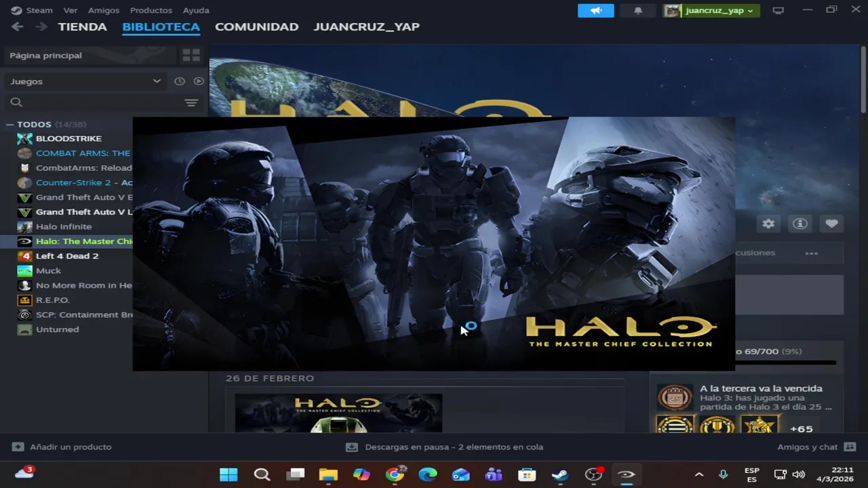Select R.E.P.O. in the game list
Viewport: 868px width, 488px height.
click(53, 300)
